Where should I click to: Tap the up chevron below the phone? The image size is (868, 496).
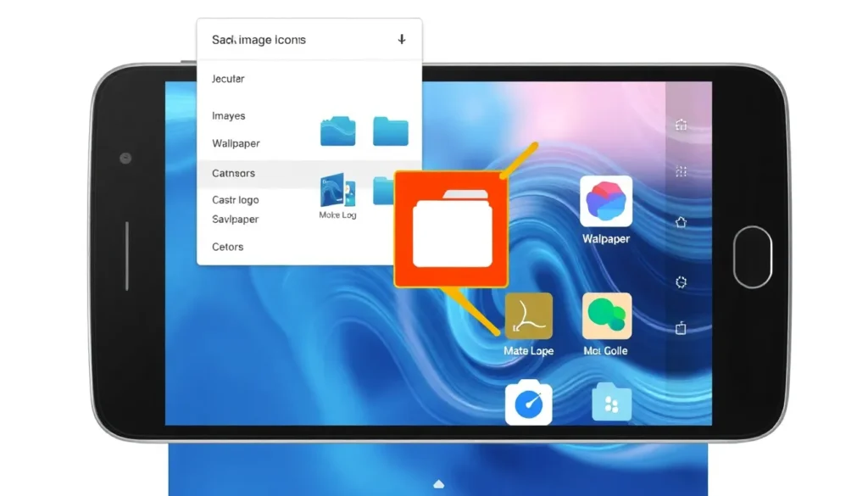pyautogui.click(x=438, y=484)
